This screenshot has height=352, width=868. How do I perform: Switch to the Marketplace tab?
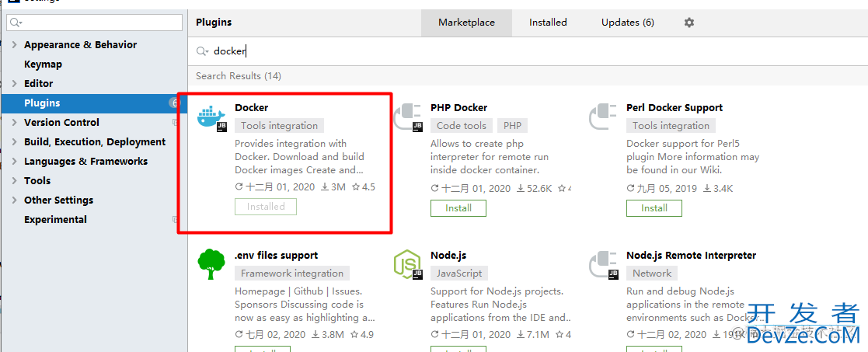(467, 23)
